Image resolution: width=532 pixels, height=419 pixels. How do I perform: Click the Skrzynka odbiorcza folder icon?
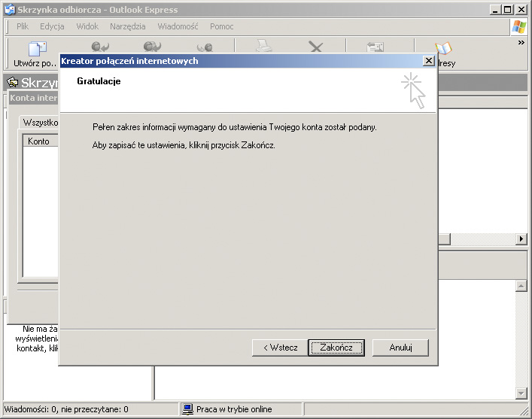(13, 82)
